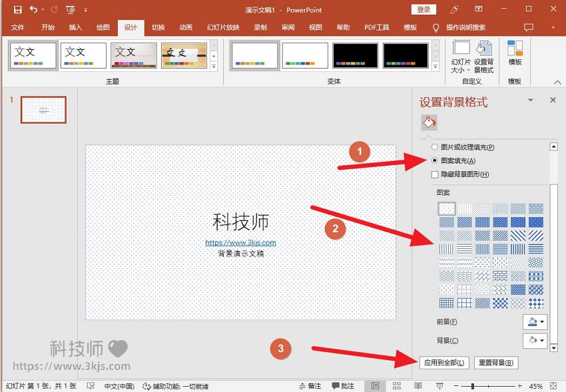Choose the dark blue pattern at end of second row

click(535, 222)
